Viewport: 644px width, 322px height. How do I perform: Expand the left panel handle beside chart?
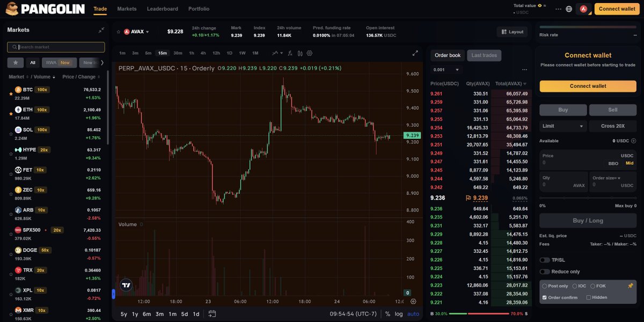click(x=113, y=294)
